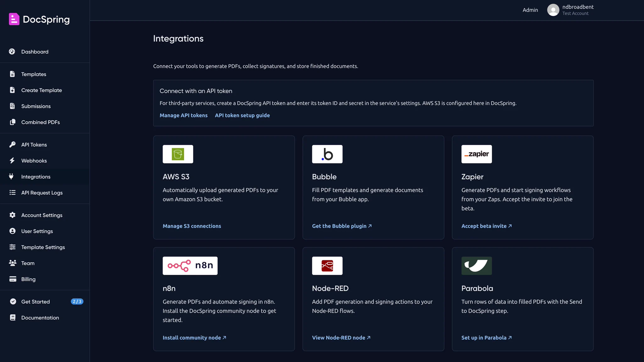Viewport: 644px width, 362px height.
Task: Navigate to Submissions
Action: coord(45,106)
